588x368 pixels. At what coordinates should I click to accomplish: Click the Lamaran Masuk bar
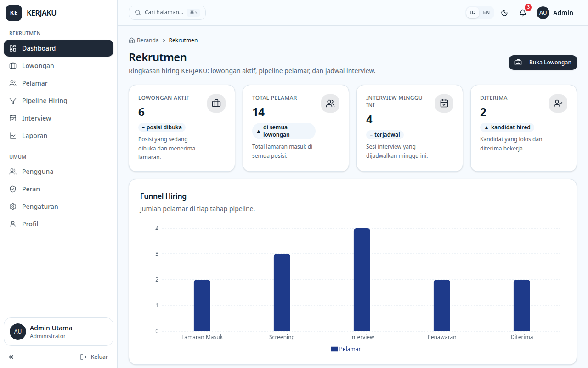click(x=202, y=305)
